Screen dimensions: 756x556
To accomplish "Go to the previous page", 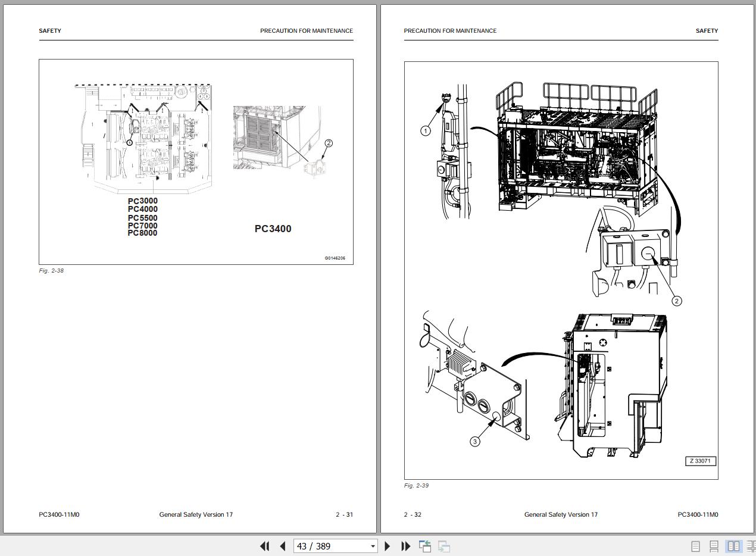I will [283, 546].
